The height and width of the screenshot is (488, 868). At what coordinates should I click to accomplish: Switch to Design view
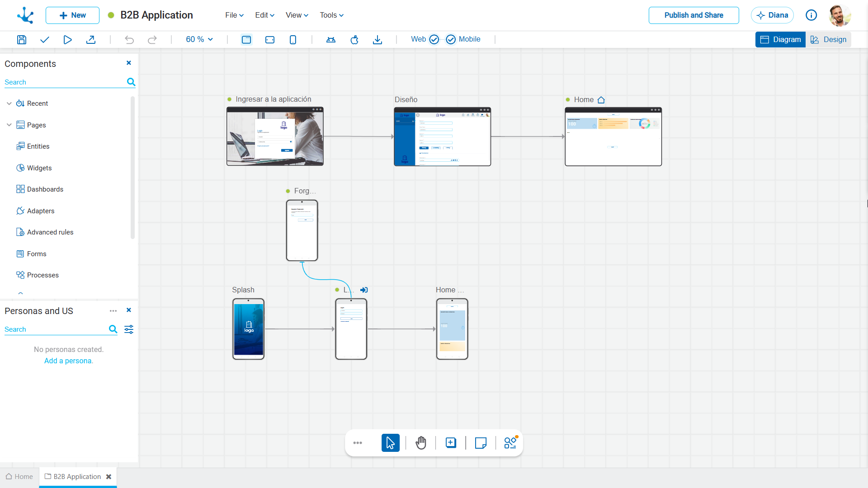point(828,40)
